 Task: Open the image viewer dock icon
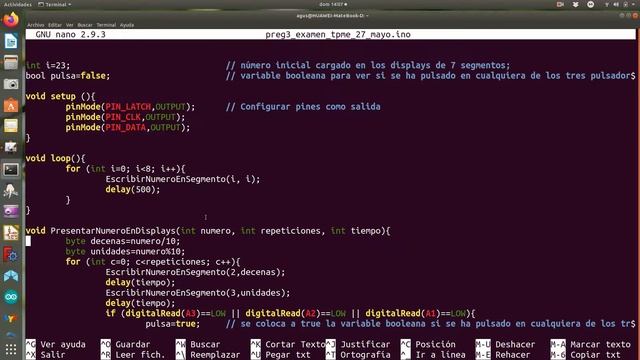[x=11, y=147]
